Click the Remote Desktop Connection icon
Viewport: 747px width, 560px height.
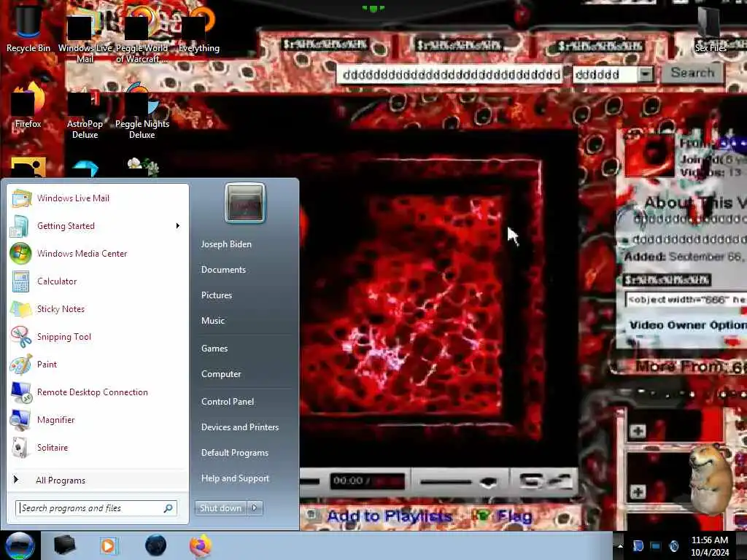(x=21, y=392)
